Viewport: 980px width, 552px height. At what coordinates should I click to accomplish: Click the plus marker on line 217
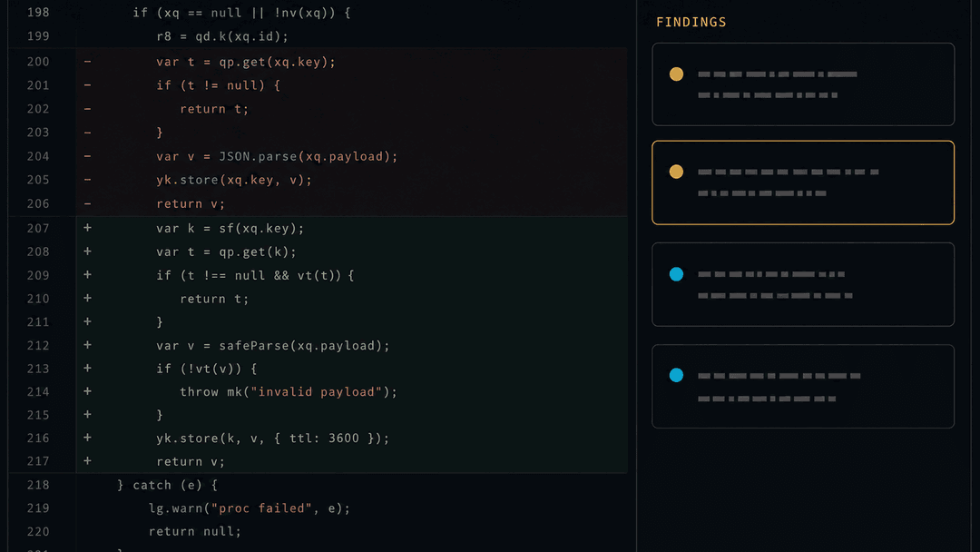tap(87, 460)
